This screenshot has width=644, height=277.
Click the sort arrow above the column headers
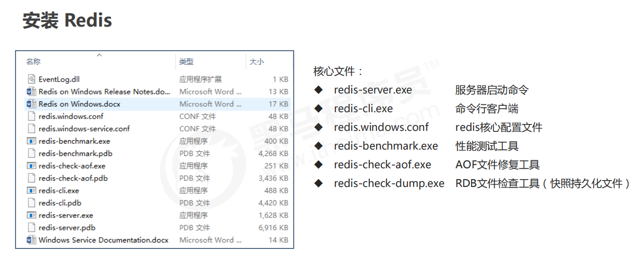click(99, 55)
